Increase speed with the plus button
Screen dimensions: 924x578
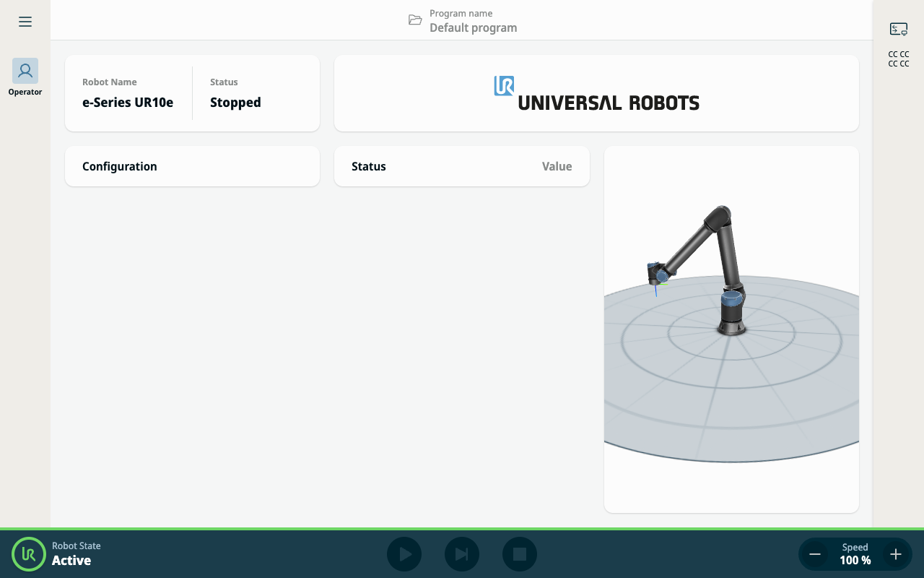tap(896, 554)
